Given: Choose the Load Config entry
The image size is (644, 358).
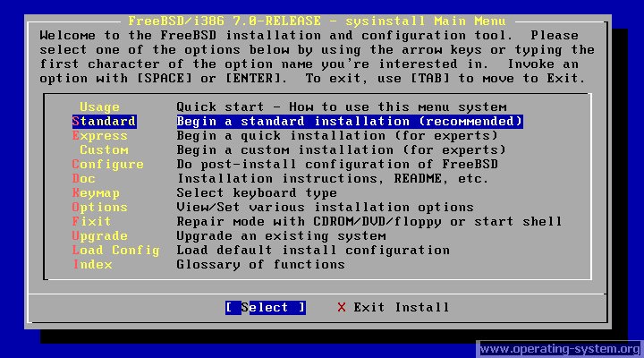Looking at the screenshot, I should pyautogui.click(x=115, y=251).
